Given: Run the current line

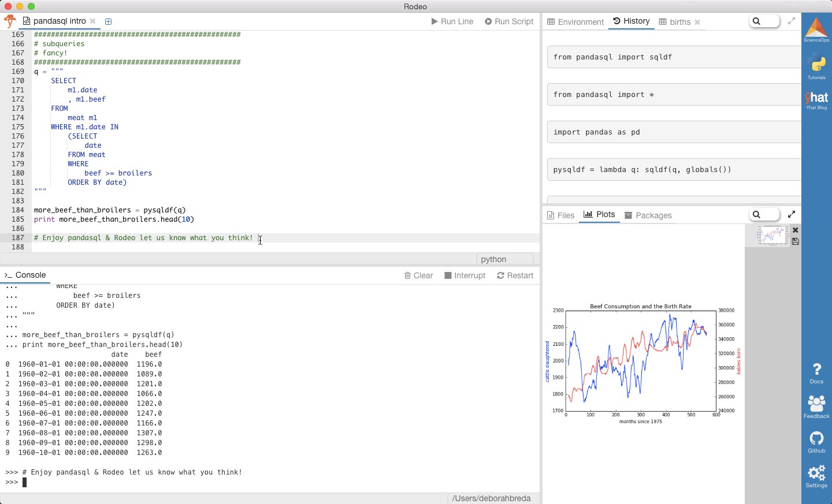Looking at the screenshot, I should pos(452,21).
